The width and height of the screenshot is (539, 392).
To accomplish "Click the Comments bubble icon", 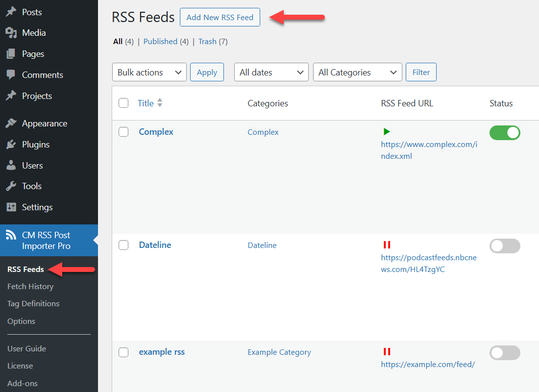I will [x=11, y=74].
